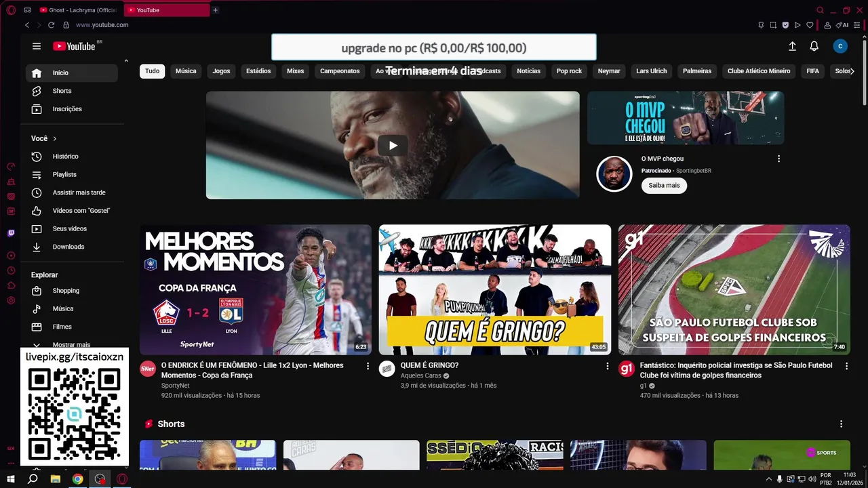Open the Aqueles Caras channel link
This screenshot has width=868, height=488.
420,375
